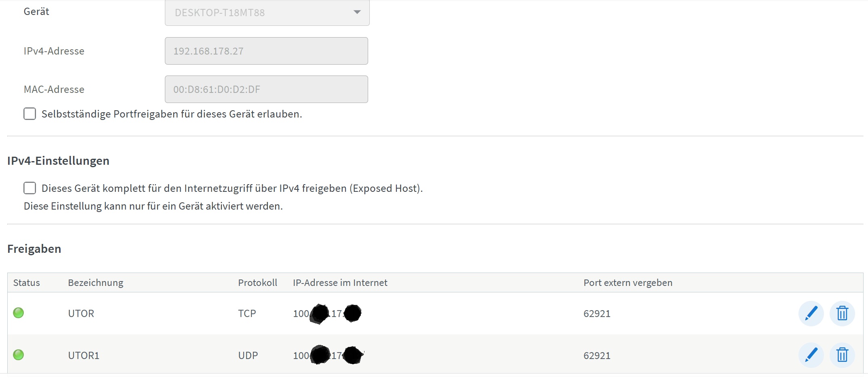This screenshot has height=378, width=868.
Task: Click the Bezeichnung column header
Action: pyautogui.click(x=95, y=283)
